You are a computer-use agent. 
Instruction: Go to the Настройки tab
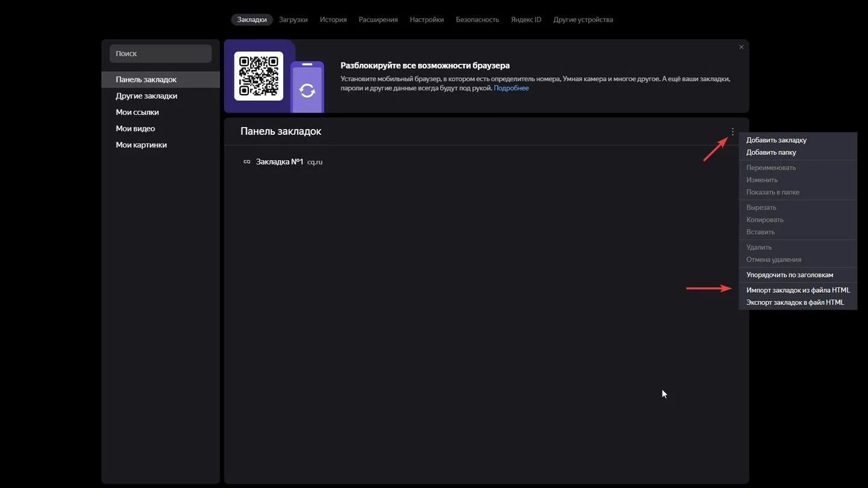coord(427,19)
